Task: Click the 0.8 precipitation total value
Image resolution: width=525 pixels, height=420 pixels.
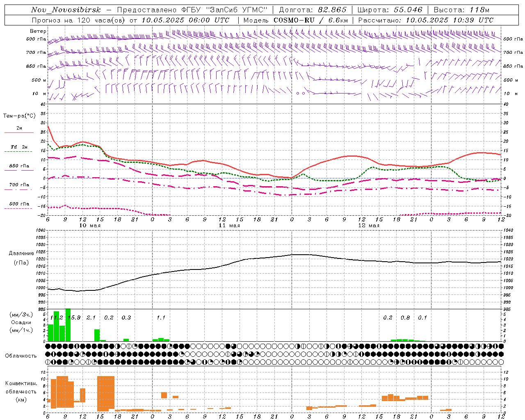Action: [x=405, y=317]
